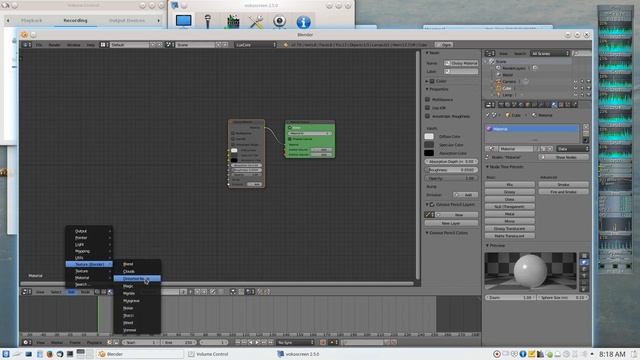
Task: Select Distorted Noise in texture submenu
Action: (137, 278)
